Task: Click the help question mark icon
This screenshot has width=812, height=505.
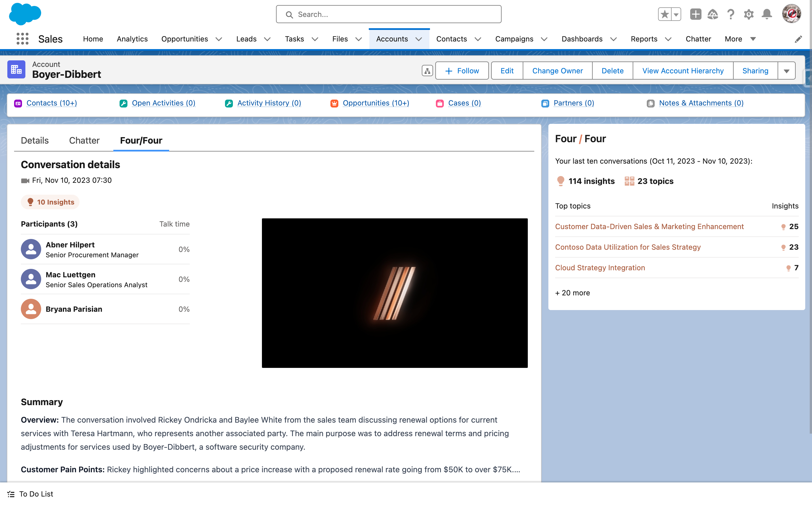Action: point(731,14)
